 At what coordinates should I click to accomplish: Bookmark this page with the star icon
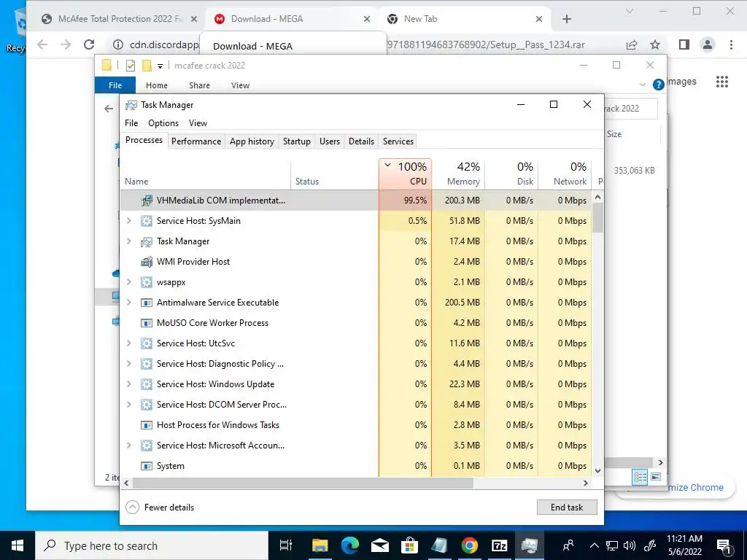tap(655, 44)
